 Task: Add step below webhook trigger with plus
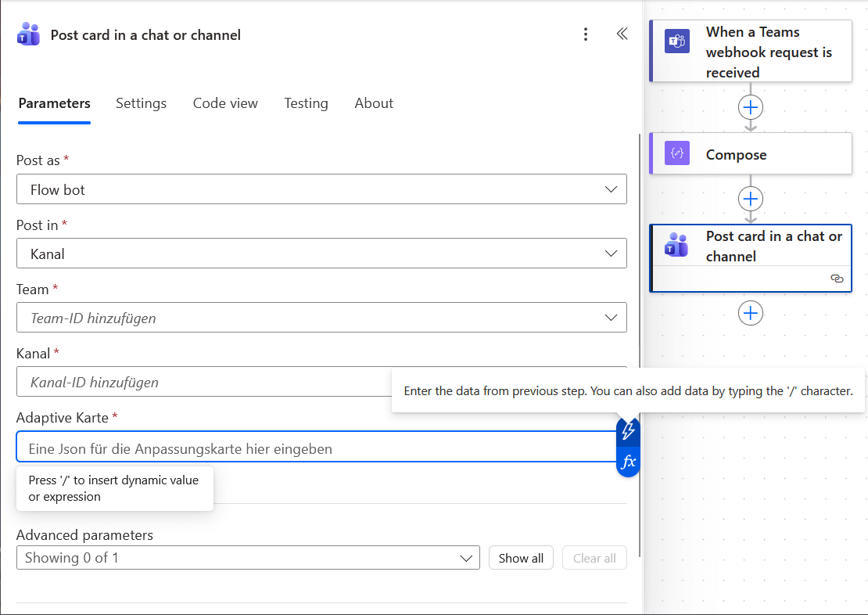point(751,107)
